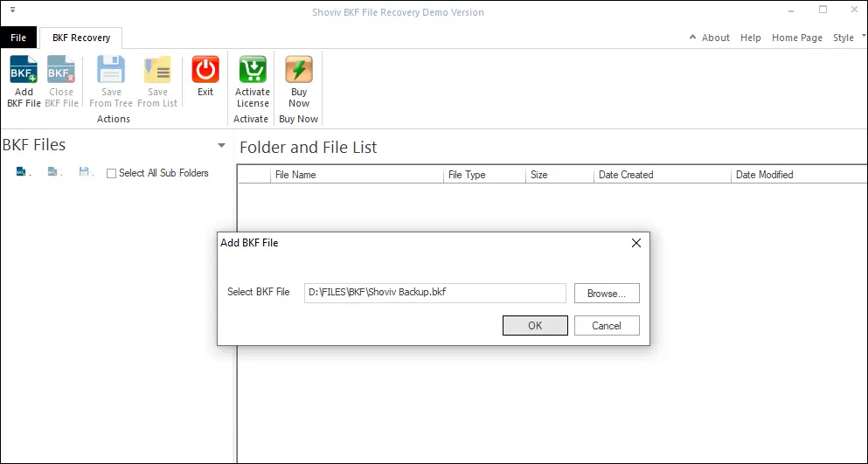
Task: Open the quick access toolbar dropdown at top-left
Action: coord(13,10)
